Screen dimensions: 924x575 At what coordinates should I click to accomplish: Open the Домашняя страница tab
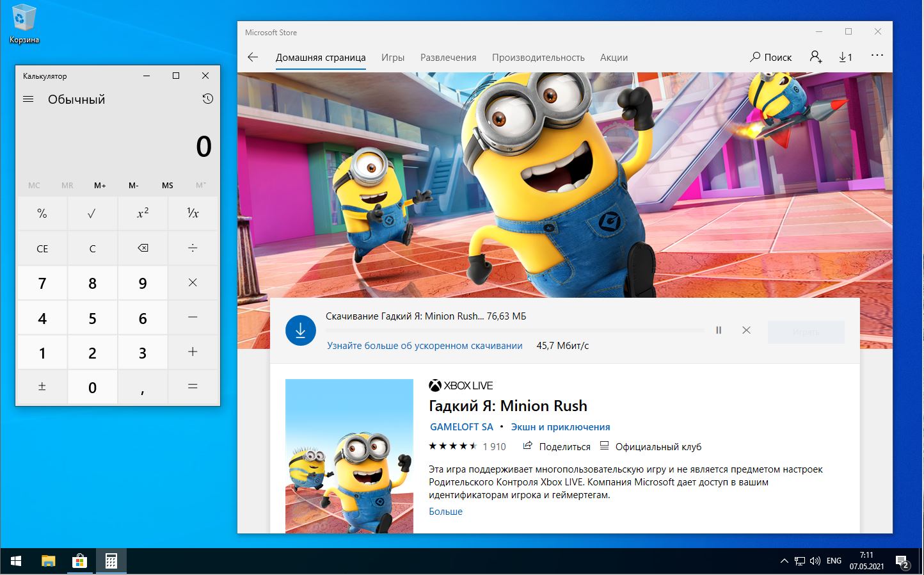click(321, 57)
